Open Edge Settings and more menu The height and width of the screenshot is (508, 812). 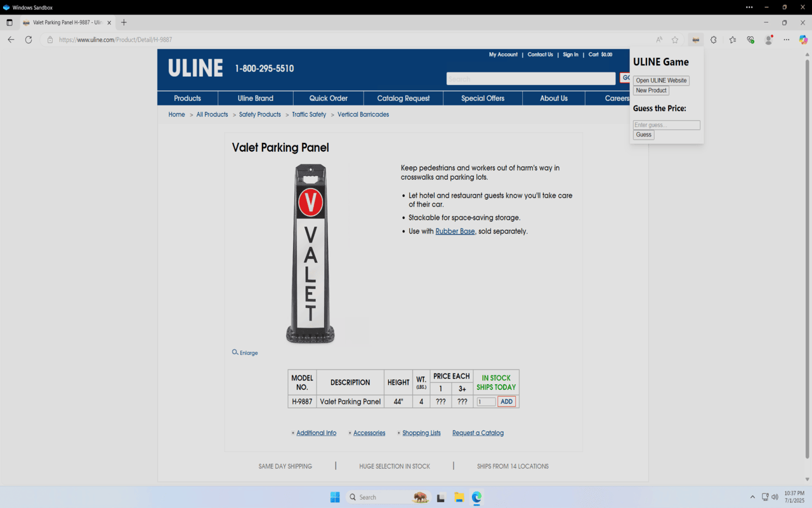(787, 39)
